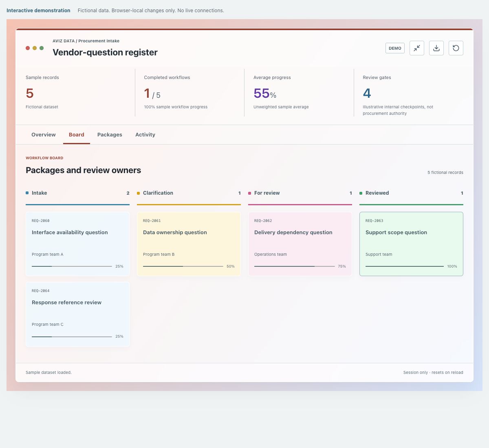
Task: Click the 50% progress bar on Data ownership
Action: click(183, 266)
